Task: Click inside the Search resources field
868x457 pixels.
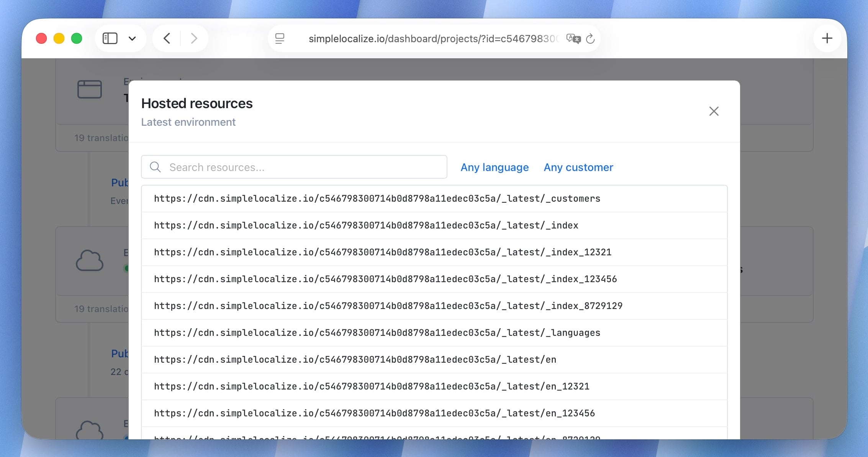Action: click(x=303, y=167)
